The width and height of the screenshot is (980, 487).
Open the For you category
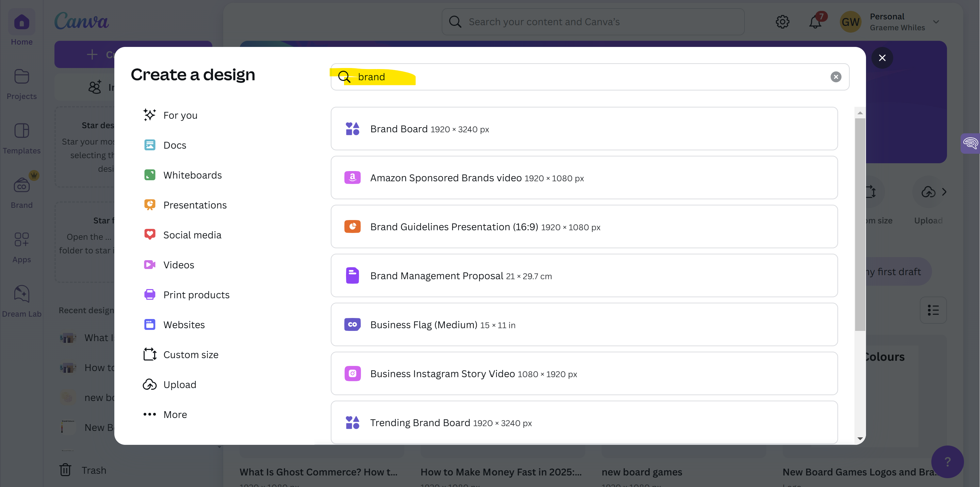tap(181, 115)
